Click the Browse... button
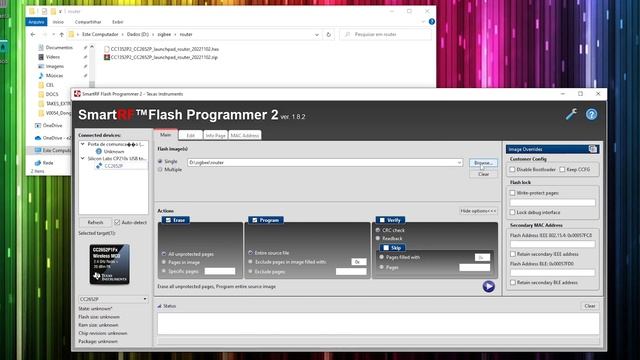Viewport: 640px width, 360px height. pyautogui.click(x=483, y=163)
